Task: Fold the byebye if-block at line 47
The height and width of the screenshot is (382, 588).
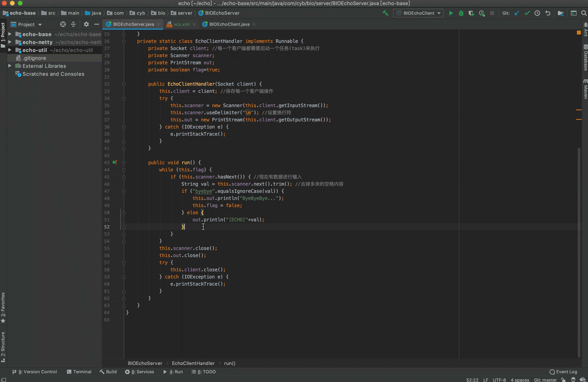Action: pos(124,191)
